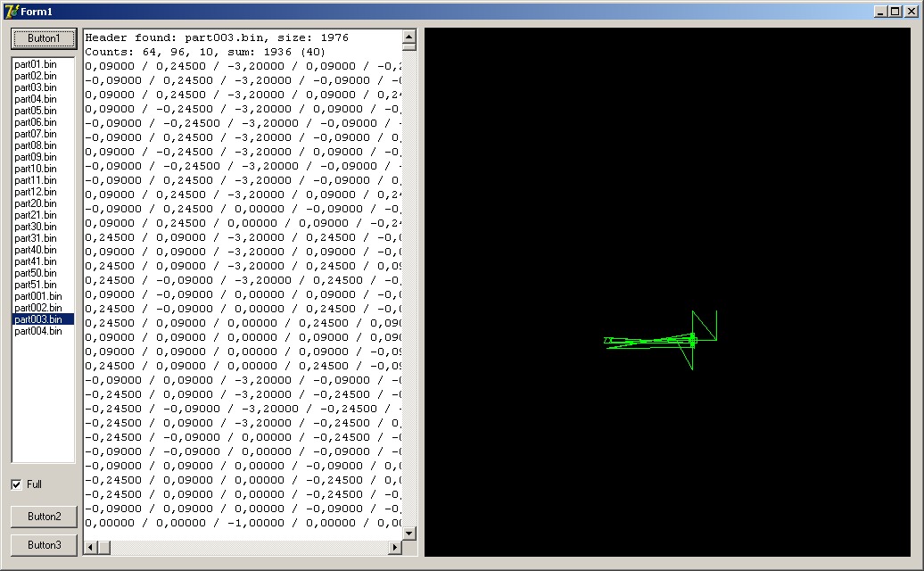Minimize the Form1 window
924x571 pixels.
point(881,12)
